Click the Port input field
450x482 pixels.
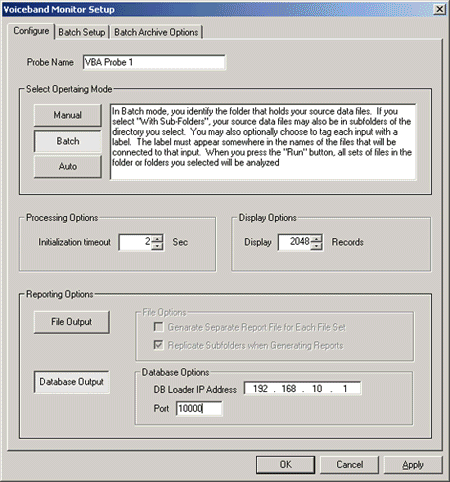(199, 408)
